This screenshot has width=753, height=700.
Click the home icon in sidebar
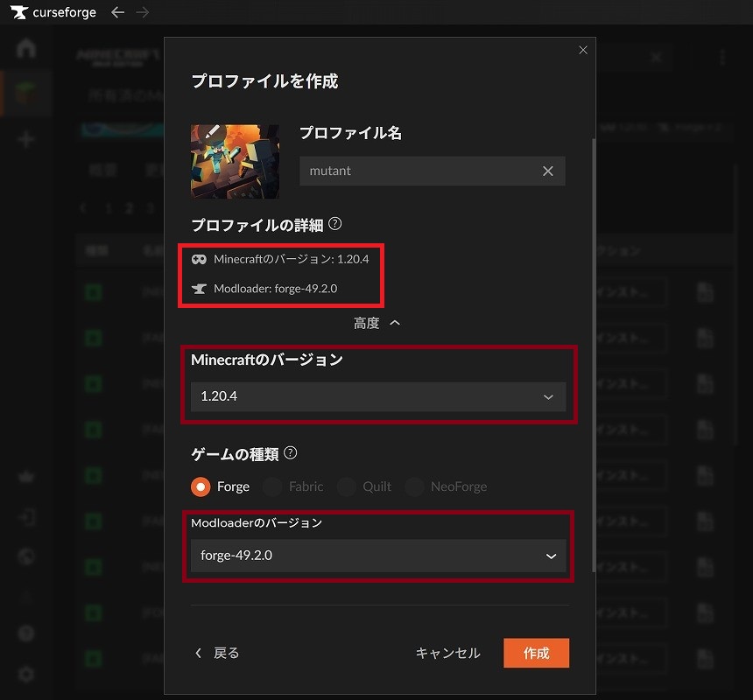pyautogui.click(x=26, y=47)
